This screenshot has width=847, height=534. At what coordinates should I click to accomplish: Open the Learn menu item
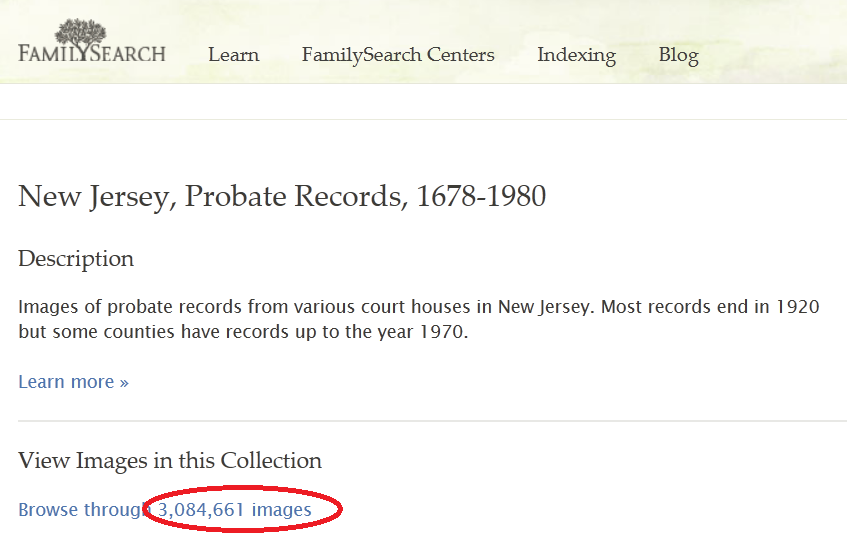(233, 55)
